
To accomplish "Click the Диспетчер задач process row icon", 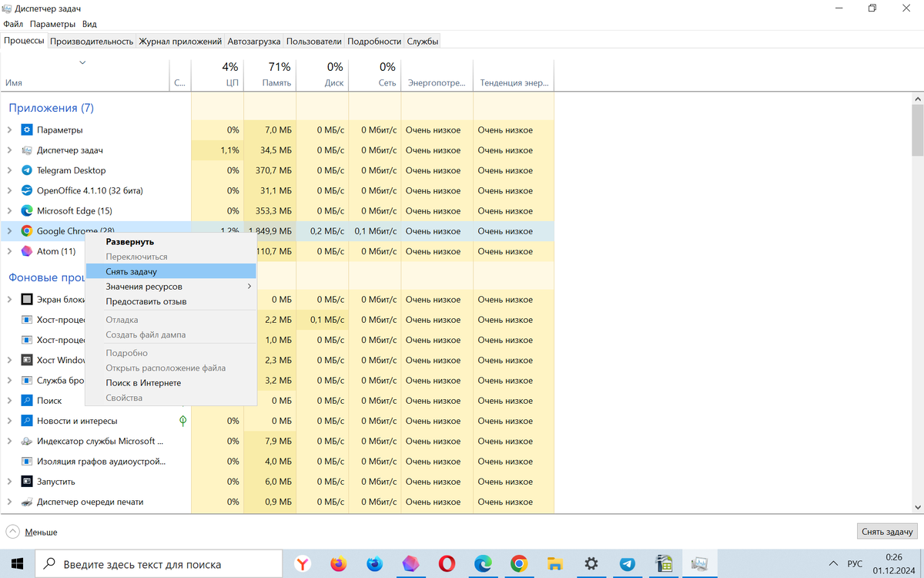I will click(x=27, y=150).
